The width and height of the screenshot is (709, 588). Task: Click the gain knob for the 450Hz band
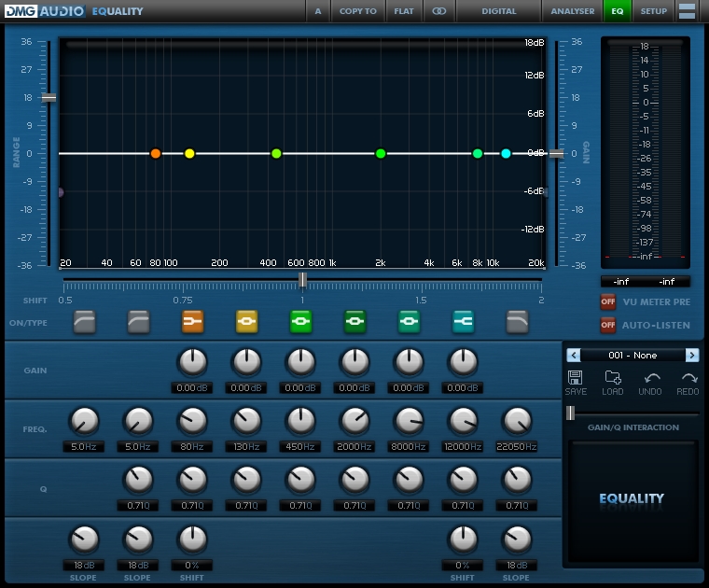(x=300, y=362)
